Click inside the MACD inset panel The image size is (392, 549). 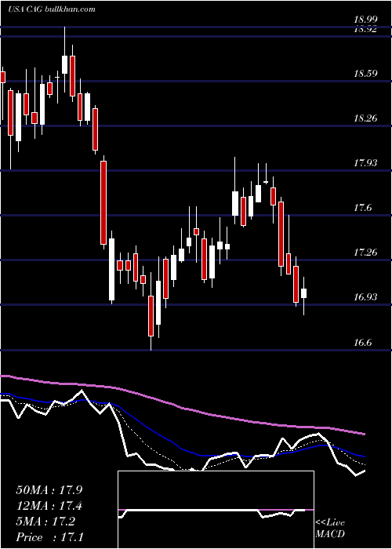[x=216, y=510]
